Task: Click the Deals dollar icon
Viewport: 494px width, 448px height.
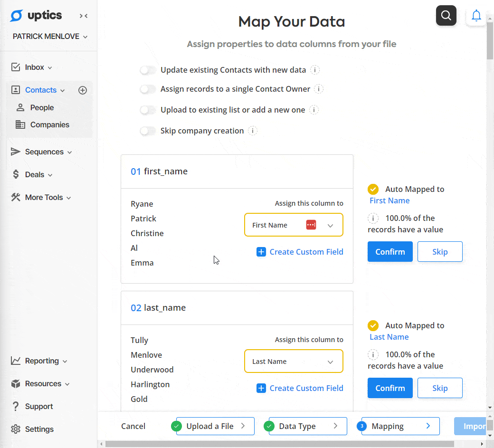Action: click(16, 174)
